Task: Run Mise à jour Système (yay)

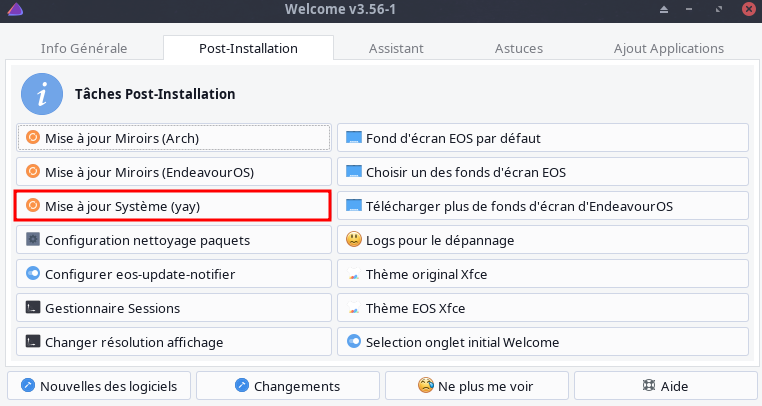Action: (173, 205)
